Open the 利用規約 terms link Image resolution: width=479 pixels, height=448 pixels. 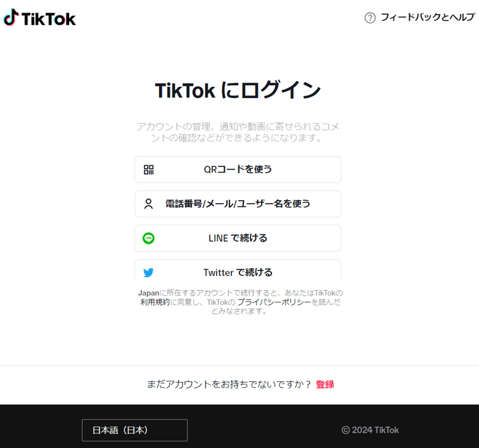click(155, 302)
